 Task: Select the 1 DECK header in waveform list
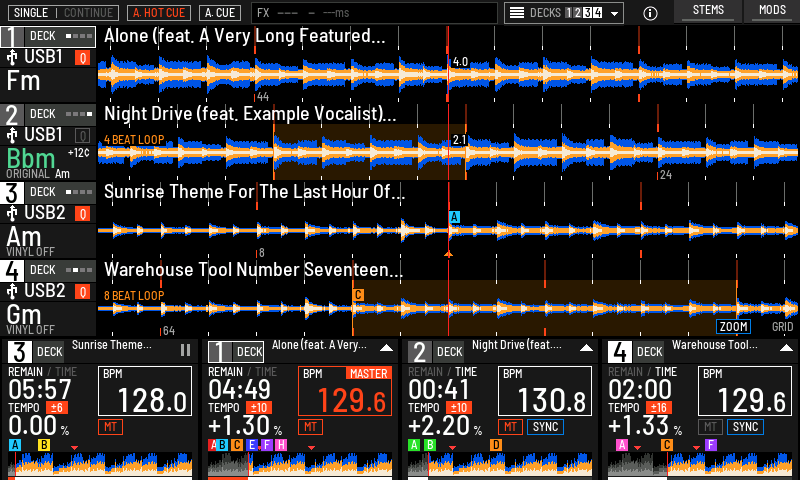(x=48, y=36)
